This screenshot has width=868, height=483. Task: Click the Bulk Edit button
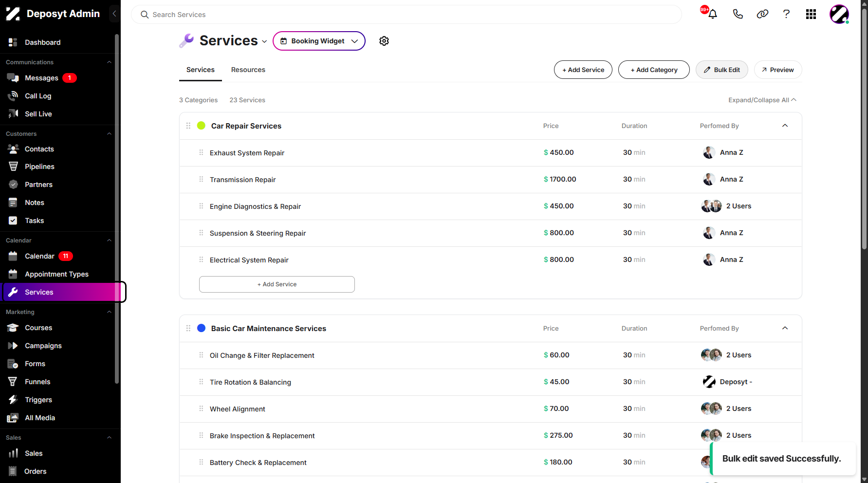tap(722, 70)
